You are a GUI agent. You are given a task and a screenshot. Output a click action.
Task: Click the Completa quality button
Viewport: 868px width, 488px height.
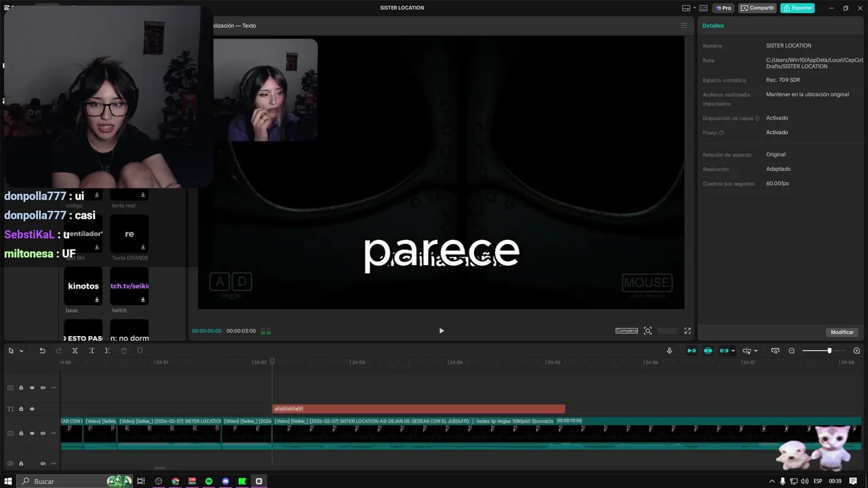627,331
